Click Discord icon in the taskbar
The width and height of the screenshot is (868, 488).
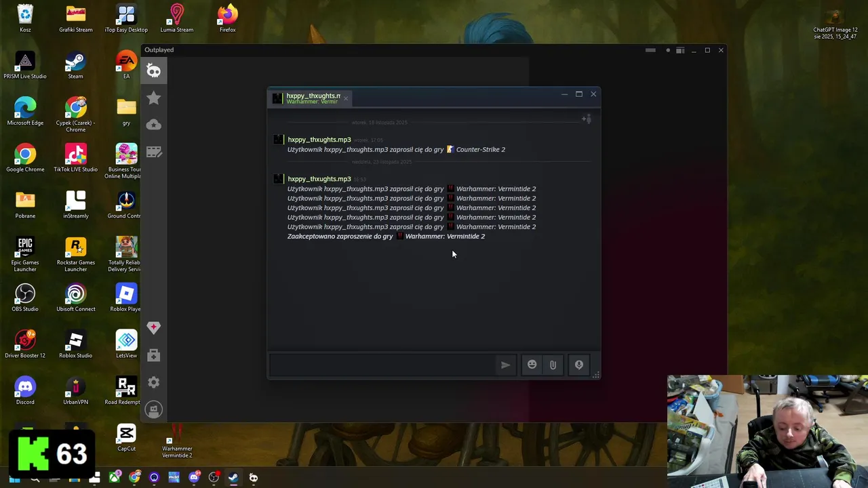tap(194, 478)
